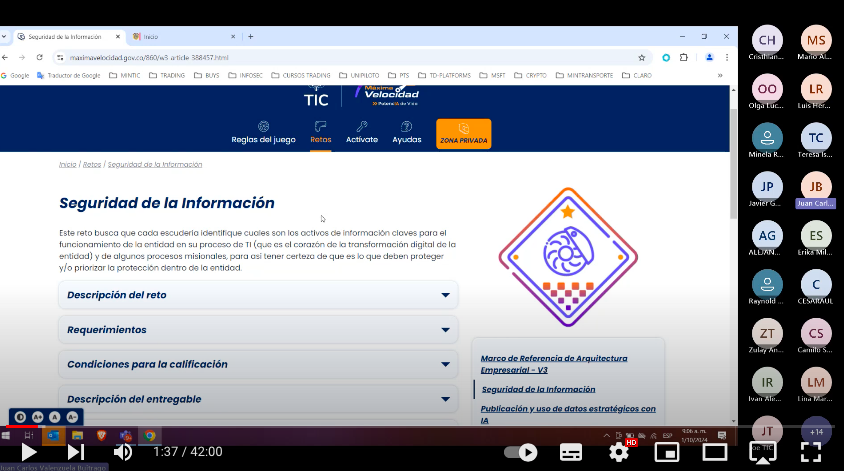
Task: Select the Ayudas menu item
Action: click(406, 133)
